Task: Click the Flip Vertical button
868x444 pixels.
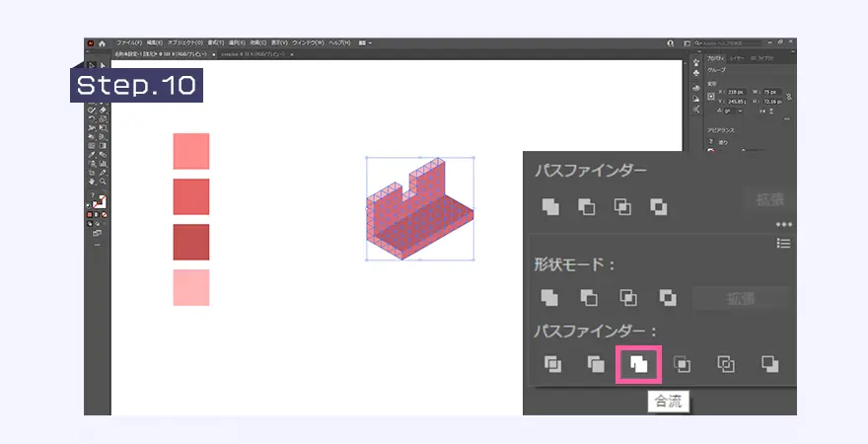Action: (771, 111)
